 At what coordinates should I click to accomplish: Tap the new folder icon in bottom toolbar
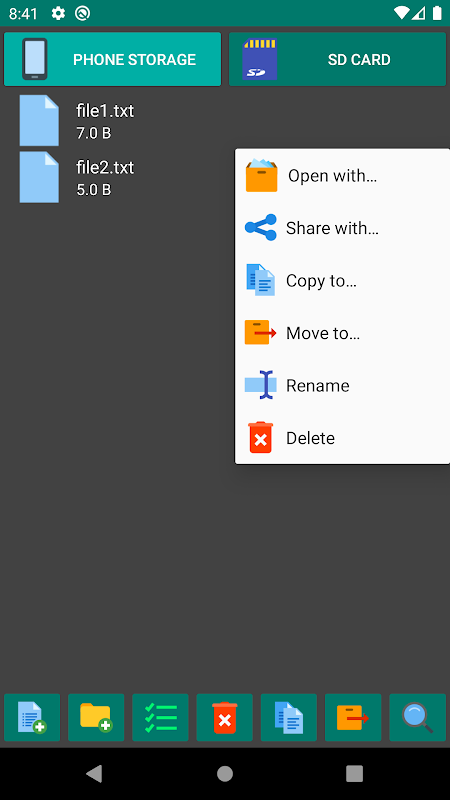pyautogui.click(x=96, y=717)
